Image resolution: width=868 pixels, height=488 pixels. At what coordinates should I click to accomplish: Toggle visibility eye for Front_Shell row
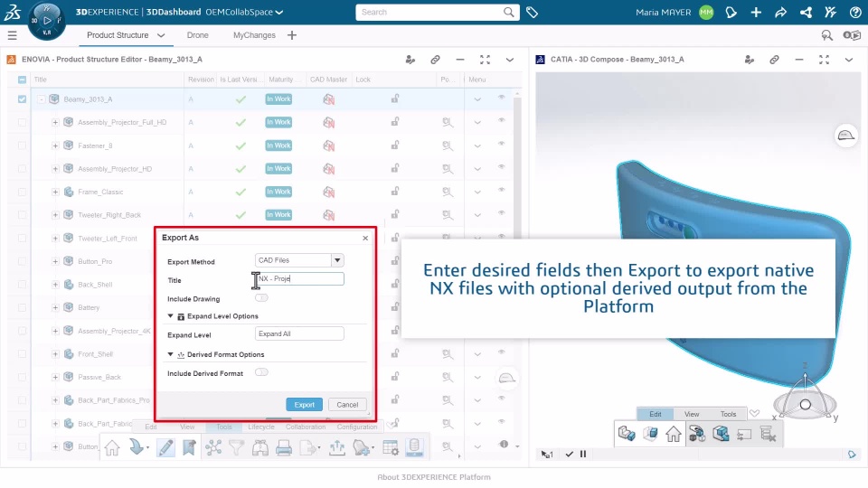[x=501, y=352]
